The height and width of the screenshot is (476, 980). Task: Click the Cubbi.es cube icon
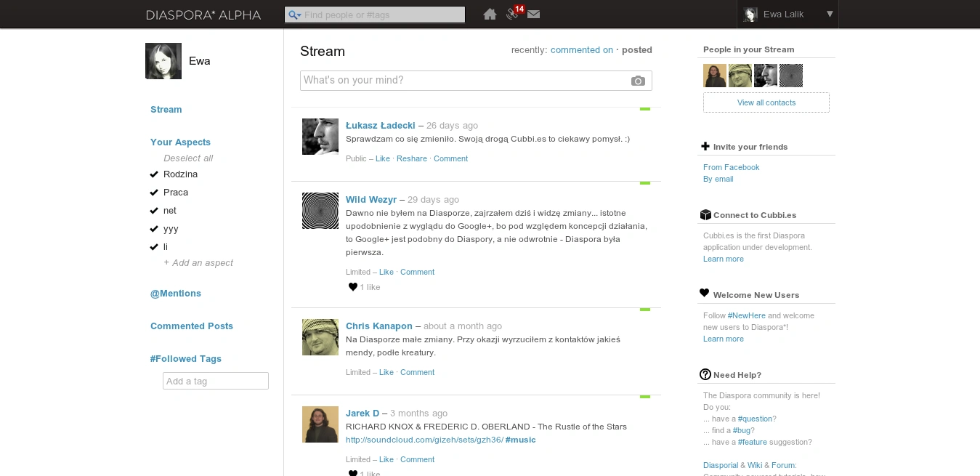coord(705,215)
